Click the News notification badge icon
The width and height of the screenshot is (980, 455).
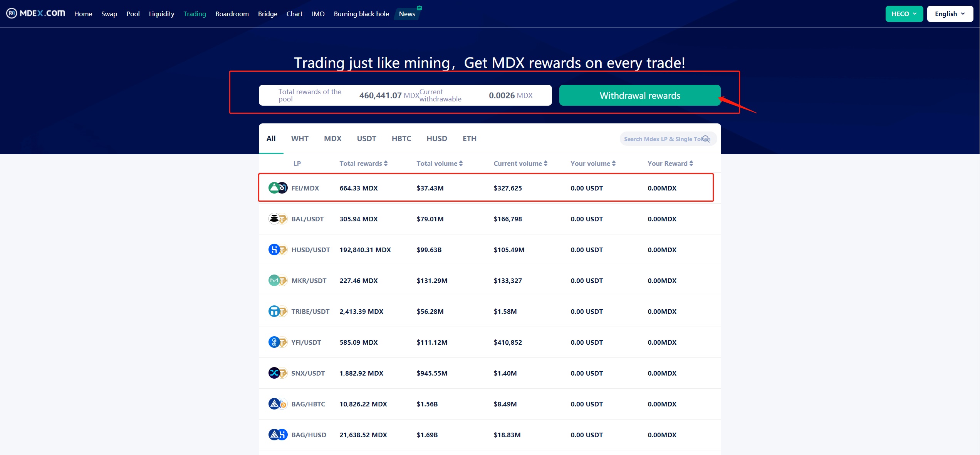pos(419,8)
